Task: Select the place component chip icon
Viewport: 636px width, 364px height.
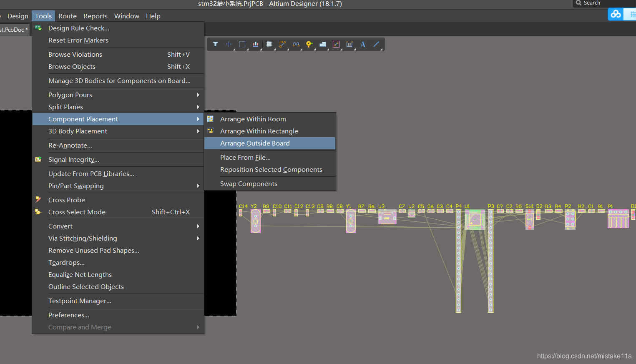Action: (269, 44)
